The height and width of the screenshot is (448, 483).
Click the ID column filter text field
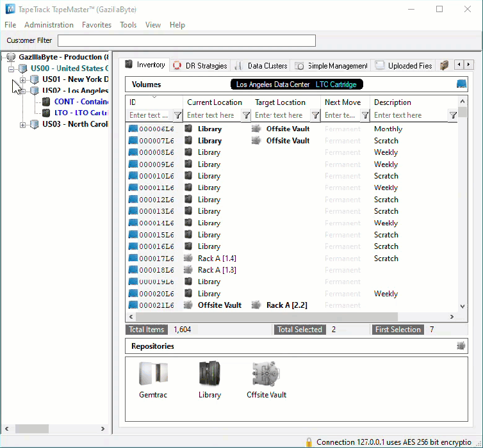coord(150,115)
